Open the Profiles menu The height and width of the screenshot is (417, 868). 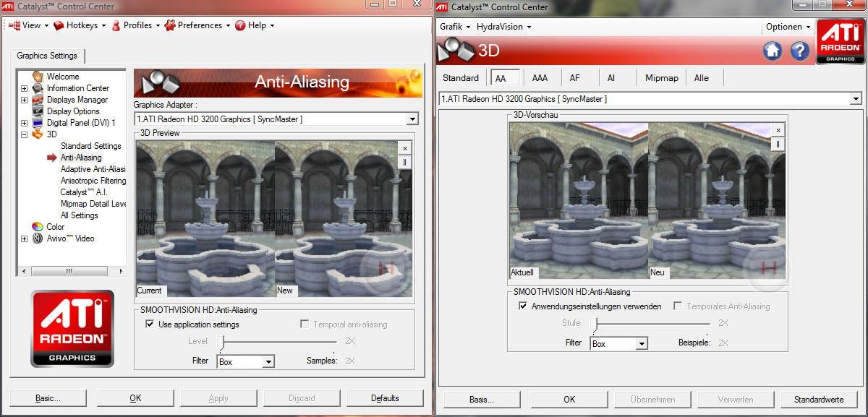point(135,25)
